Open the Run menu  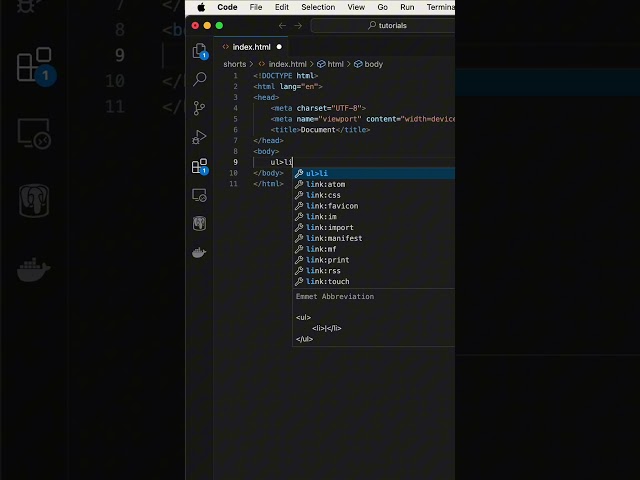[x=407, y=7]
